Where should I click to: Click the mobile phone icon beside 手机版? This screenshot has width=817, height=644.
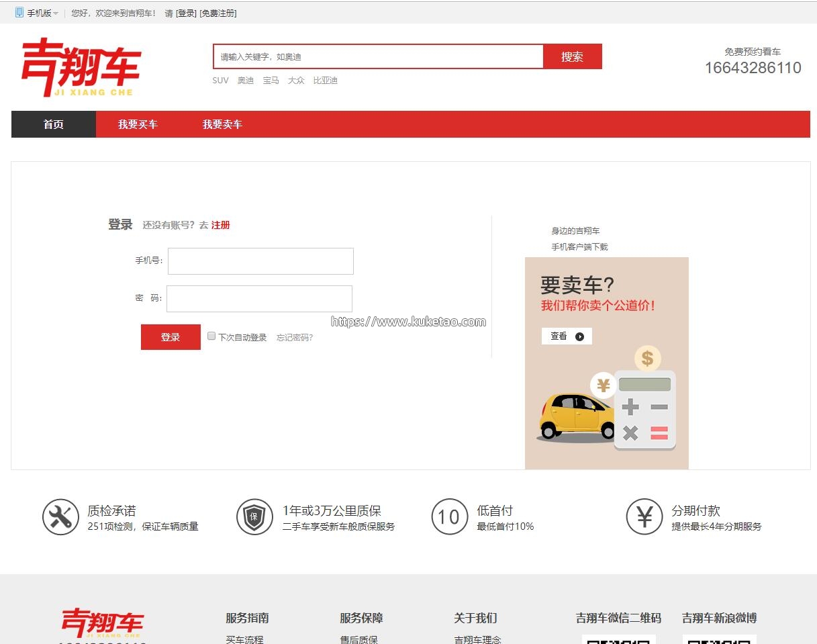pyautogui.click(x=19, y=12)
